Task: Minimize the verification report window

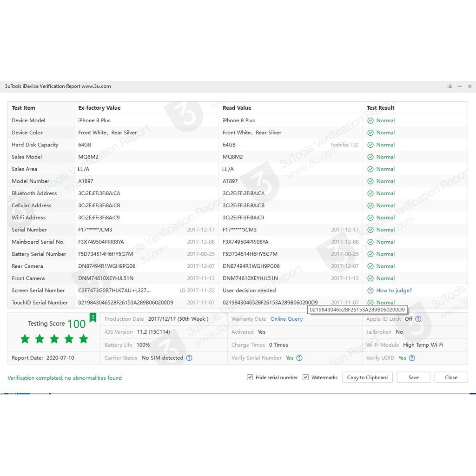Action: (x=460, y=86)
